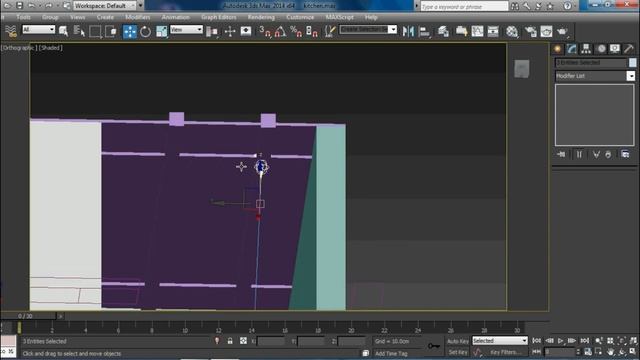Click the Set Key button

[458, 352]
